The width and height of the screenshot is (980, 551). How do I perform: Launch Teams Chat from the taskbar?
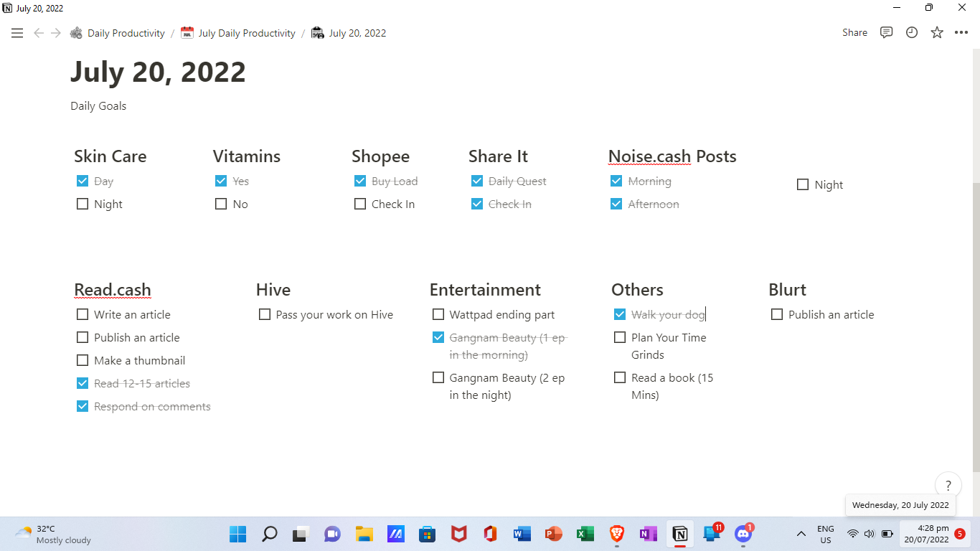pos(332,534)
